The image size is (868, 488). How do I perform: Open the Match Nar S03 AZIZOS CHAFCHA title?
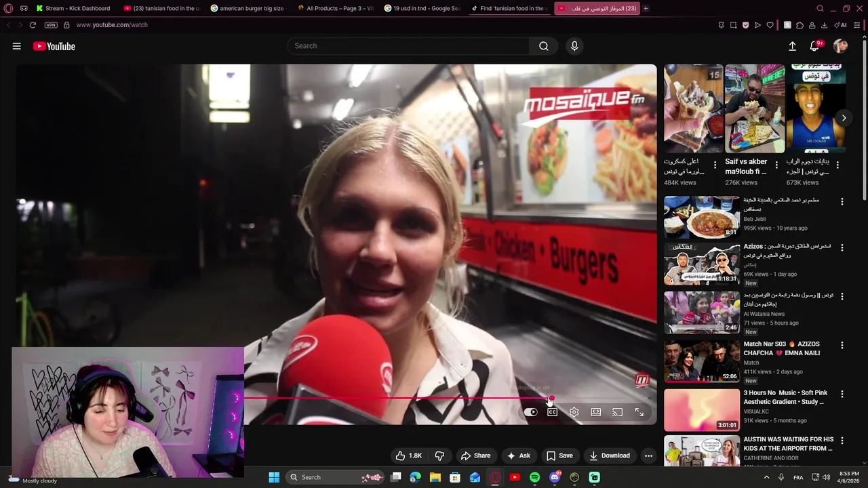(x=782, y=348)
